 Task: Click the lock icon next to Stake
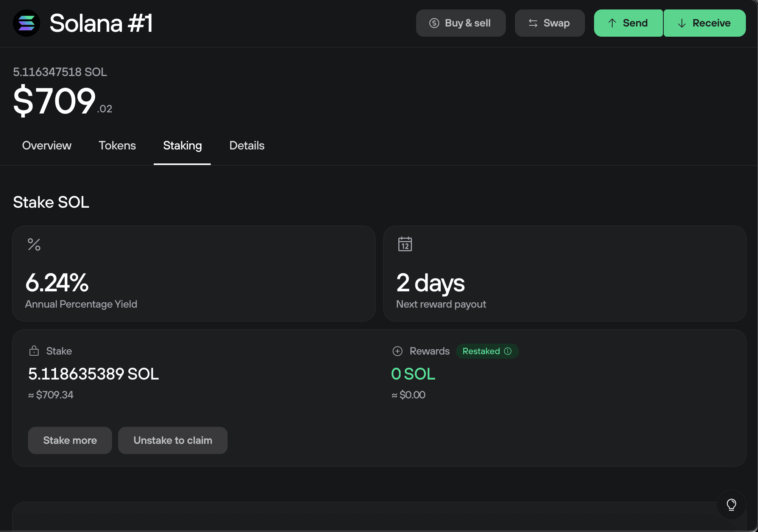[x=34, y=351]
